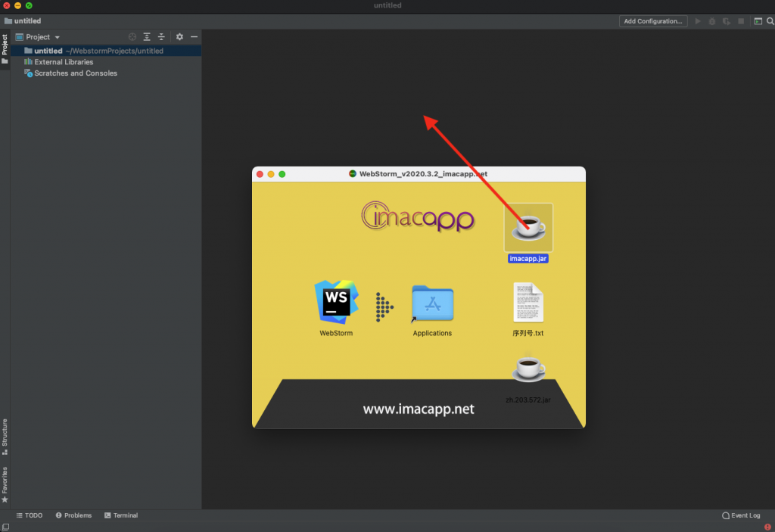Open the Terminal tool window
The image size is (775, 532).
pyautogui.click(x=121, y=515)
